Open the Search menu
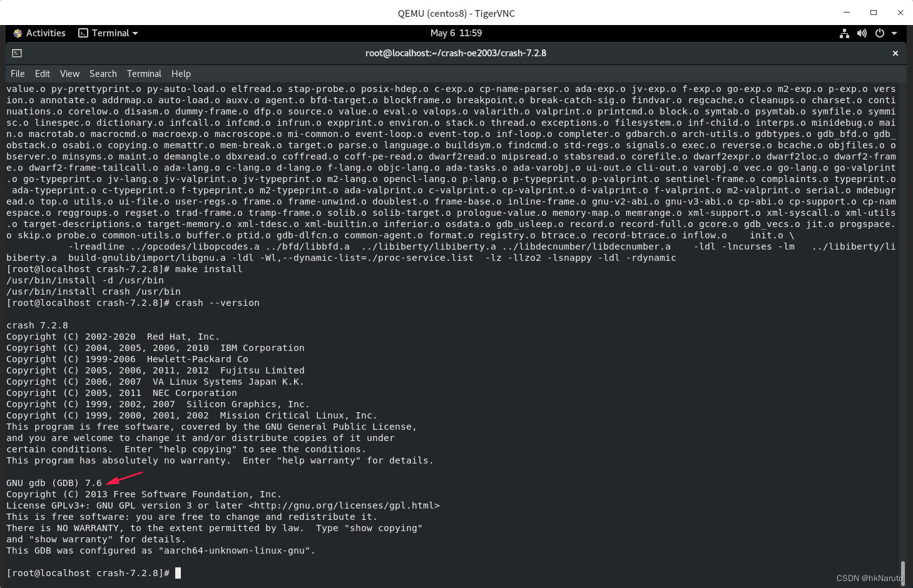The image size is (913, 588). 103,73
